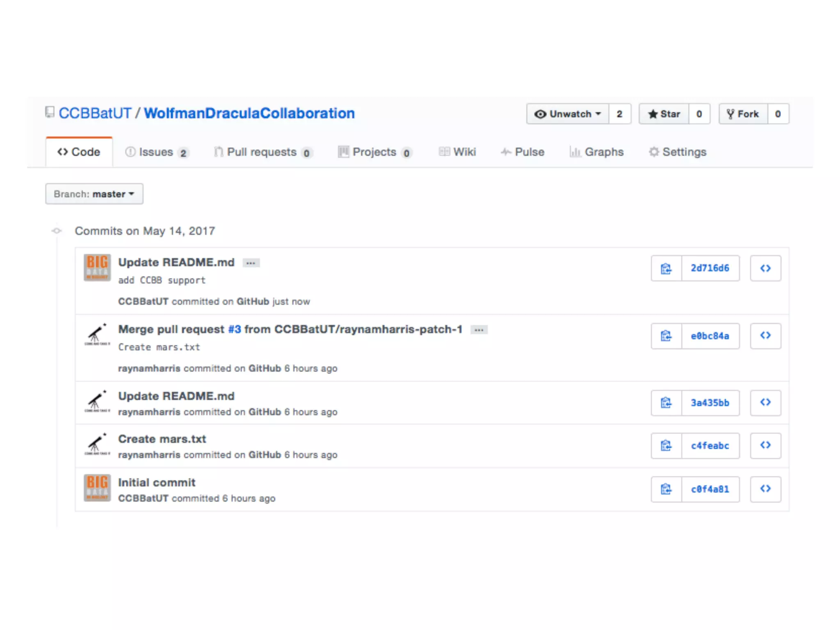This screenshot has width=840, height=630.
Task: Expand ellipsis on merge pull request commit
Action: coord(479,330)
